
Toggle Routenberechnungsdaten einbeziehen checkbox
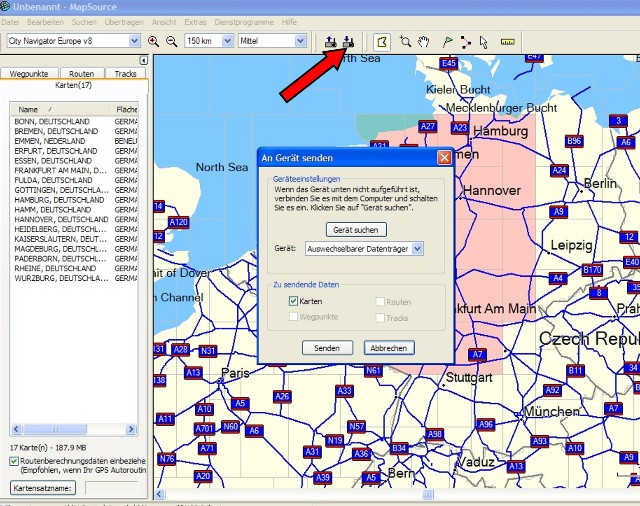click(14, 461)
